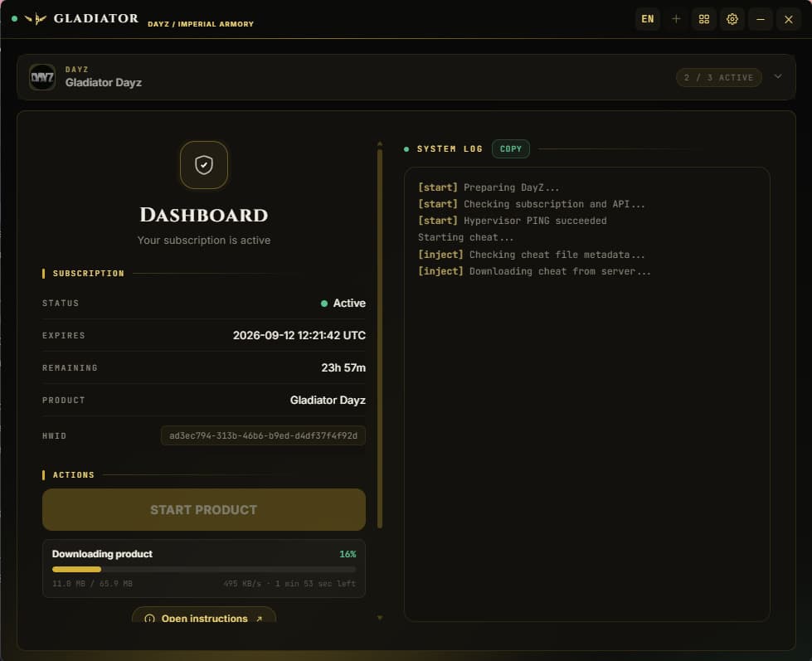Click the 'DAYZ / IMPERIAL ARMORY' header text
The image size is (812, 661).
coord(201,24)
